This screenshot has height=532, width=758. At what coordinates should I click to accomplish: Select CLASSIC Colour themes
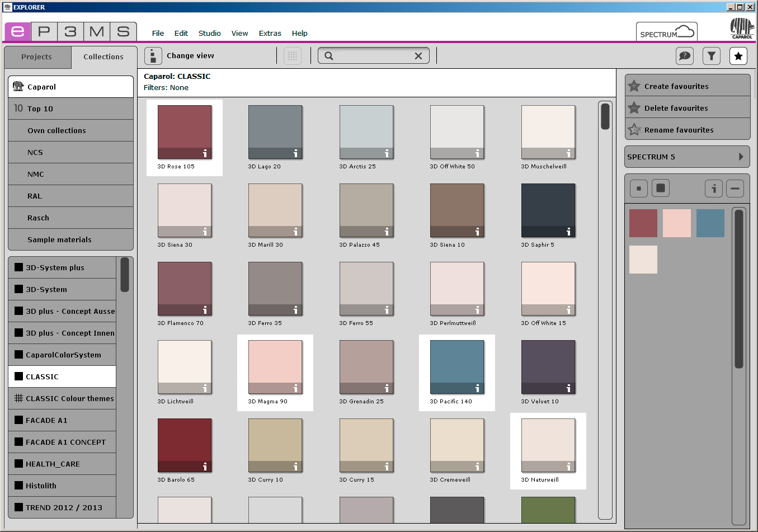(62, 398)
